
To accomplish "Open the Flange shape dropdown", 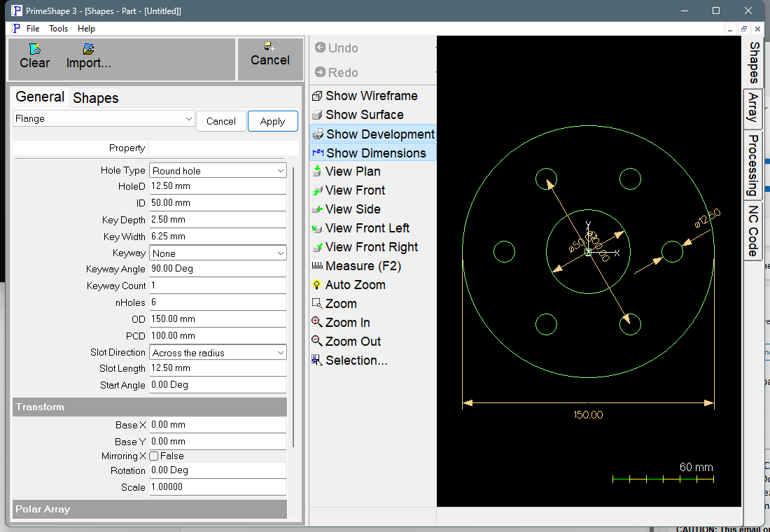I will click(104, 118).
